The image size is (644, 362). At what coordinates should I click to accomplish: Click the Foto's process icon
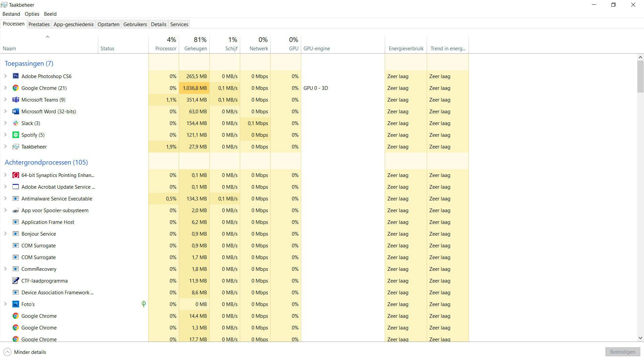pos(15,304)
